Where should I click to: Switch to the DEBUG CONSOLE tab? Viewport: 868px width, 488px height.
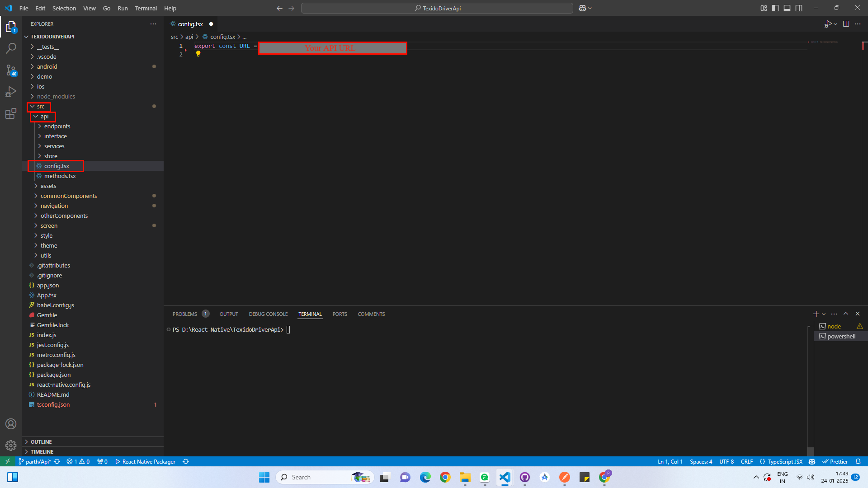click(x=268, y=314)
